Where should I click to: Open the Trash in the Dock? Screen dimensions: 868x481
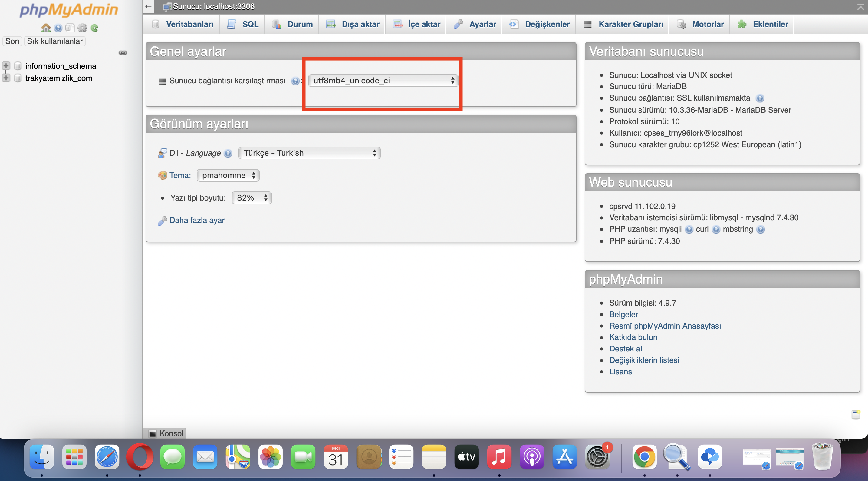(823, 456)
